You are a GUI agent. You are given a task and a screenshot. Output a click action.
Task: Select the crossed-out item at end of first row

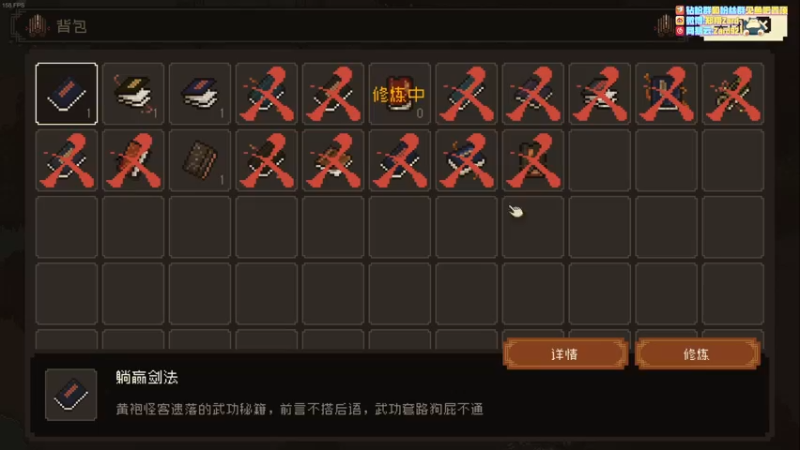(x=733, y=94)
